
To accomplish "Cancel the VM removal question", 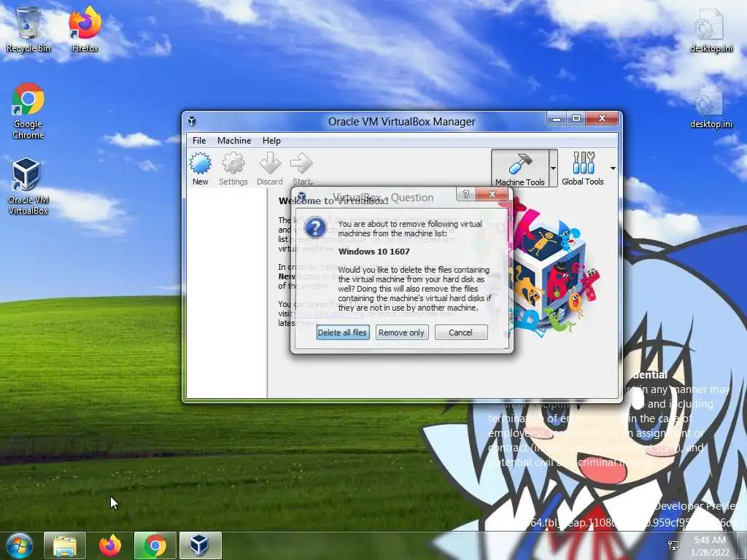I will tap(461, 332).
